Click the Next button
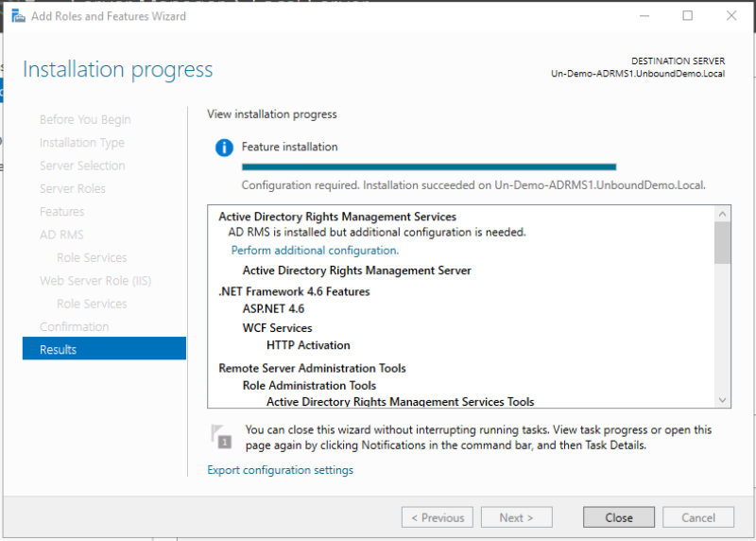The width and height of the screenshot is (756, 541). pos(516,517)
